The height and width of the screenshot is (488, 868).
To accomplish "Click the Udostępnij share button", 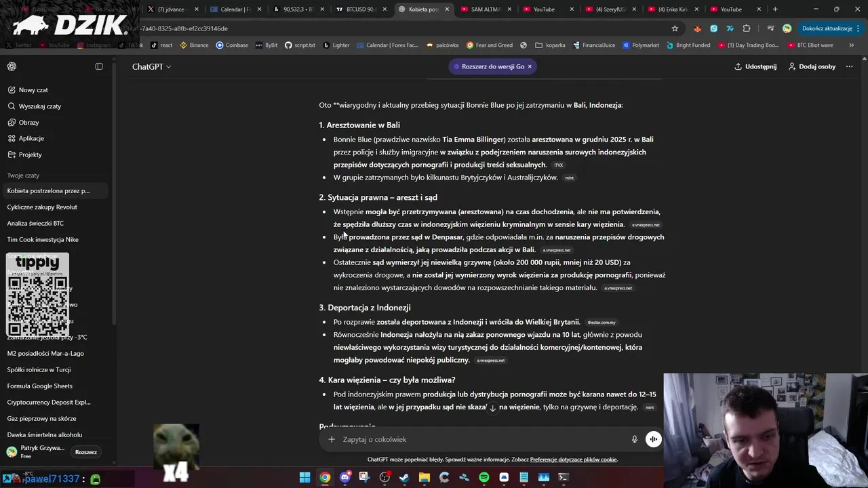I will [755, 66].
